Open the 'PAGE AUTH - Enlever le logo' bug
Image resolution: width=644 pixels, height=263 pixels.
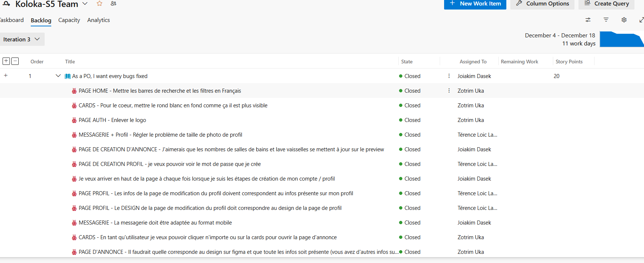click(112, 120)
